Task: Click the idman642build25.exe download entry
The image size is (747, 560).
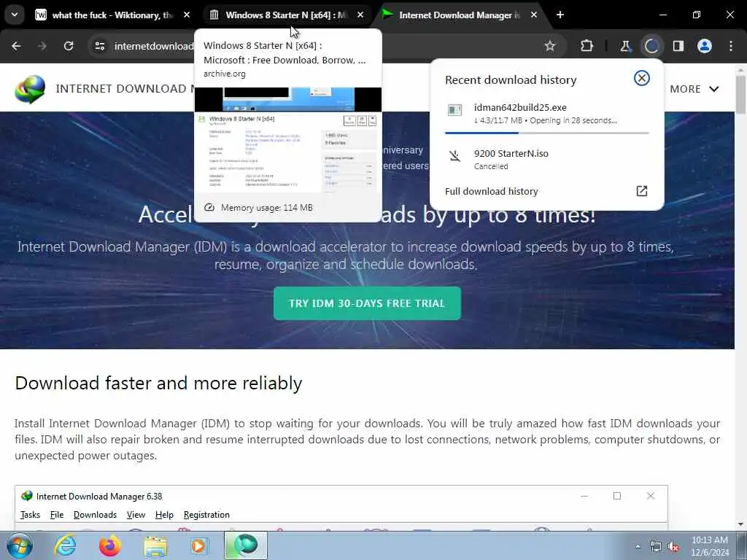Action: pos(546,114)
